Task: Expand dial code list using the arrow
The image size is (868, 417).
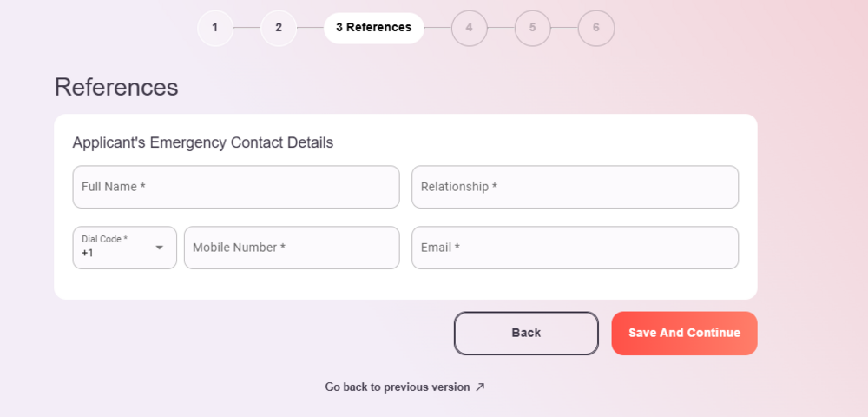Action: click(160, 248)
